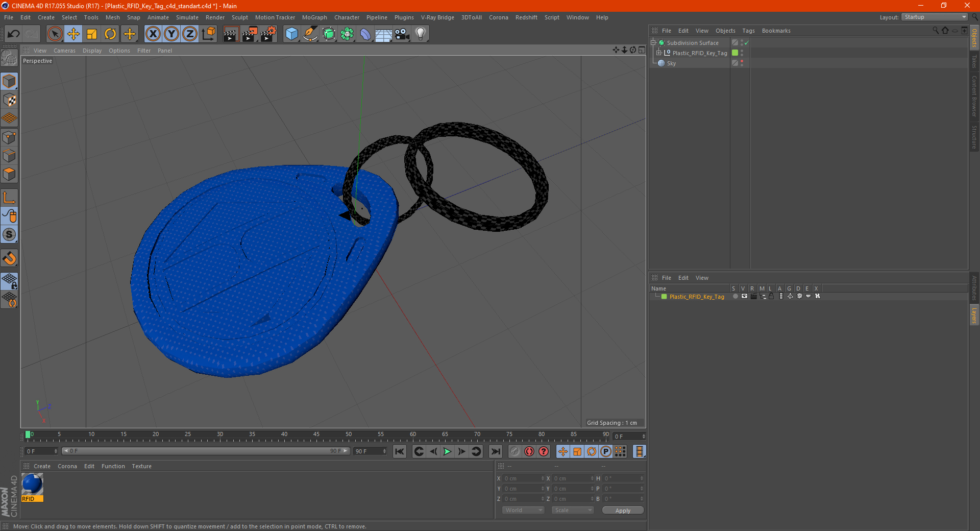The height and width of the screenshot is (531, 980).
Task: Click the Record Active Objects button
Action: [x=514, y=451]
